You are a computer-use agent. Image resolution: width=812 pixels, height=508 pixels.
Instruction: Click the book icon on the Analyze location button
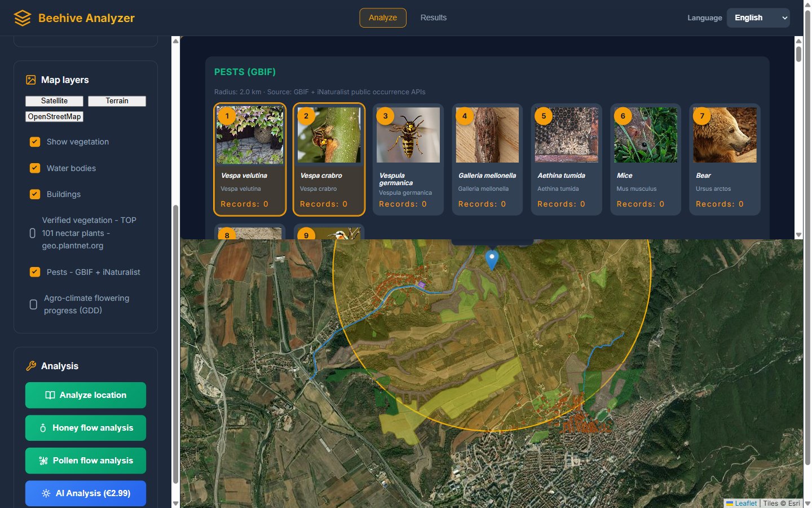pos(50,395)
